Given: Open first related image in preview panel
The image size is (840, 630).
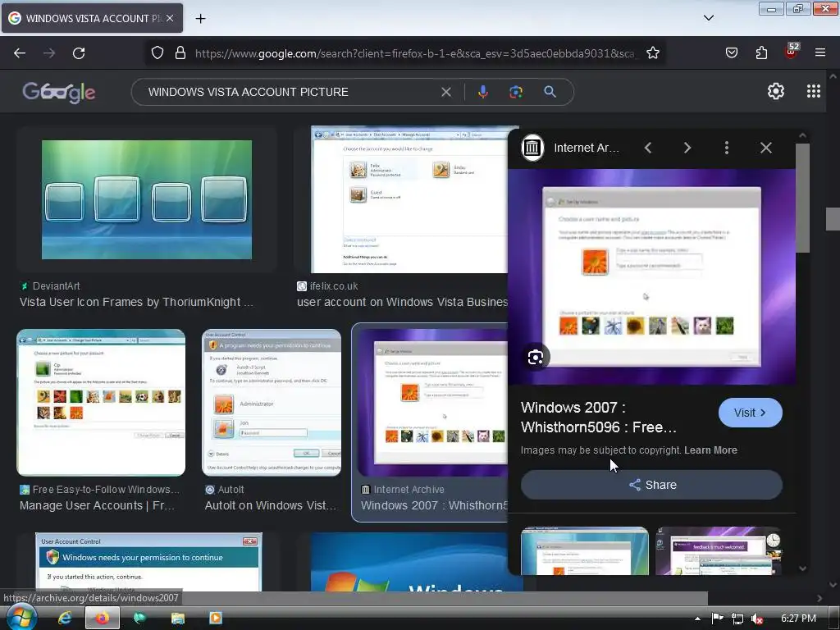Looking at the screenshot, I should point(584,550).
